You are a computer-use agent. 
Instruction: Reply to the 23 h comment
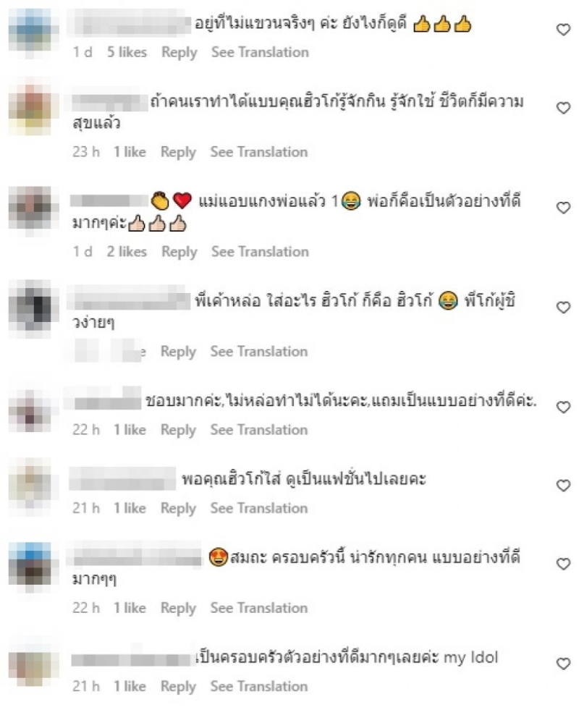coord(178,152)
